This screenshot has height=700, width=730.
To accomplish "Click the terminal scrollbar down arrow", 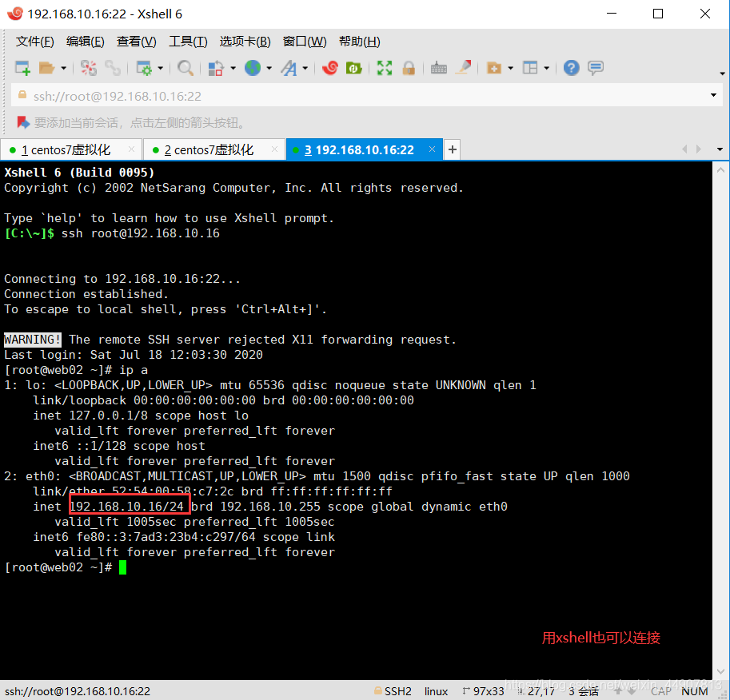I will (x=720, y=671).
